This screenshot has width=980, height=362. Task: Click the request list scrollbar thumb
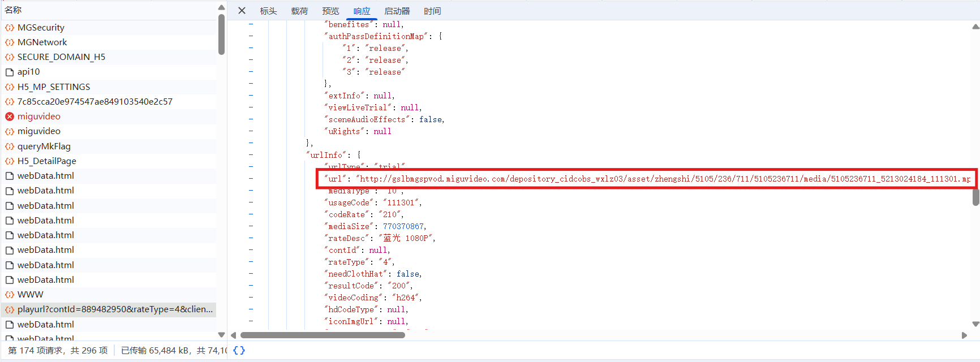221,34
